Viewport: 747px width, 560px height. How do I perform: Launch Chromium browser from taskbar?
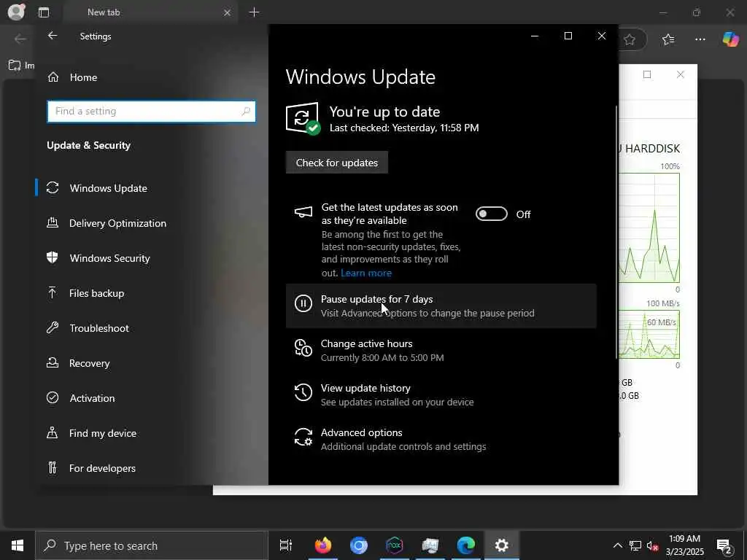(x=358, y=545)
